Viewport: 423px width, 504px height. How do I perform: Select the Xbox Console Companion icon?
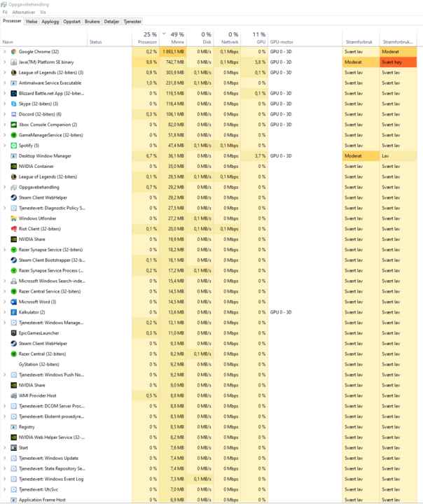13,125
